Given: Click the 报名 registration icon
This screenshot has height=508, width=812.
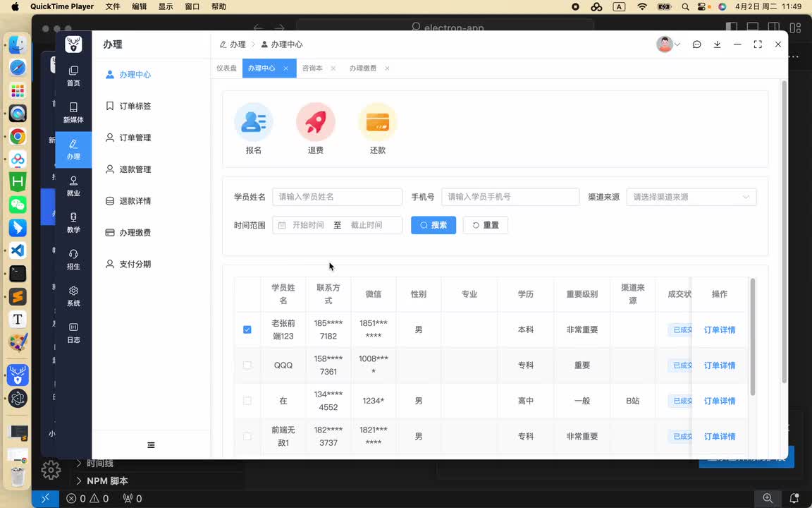Looking at the screenshot, I should pyautogui.click(x=253, y=122).
